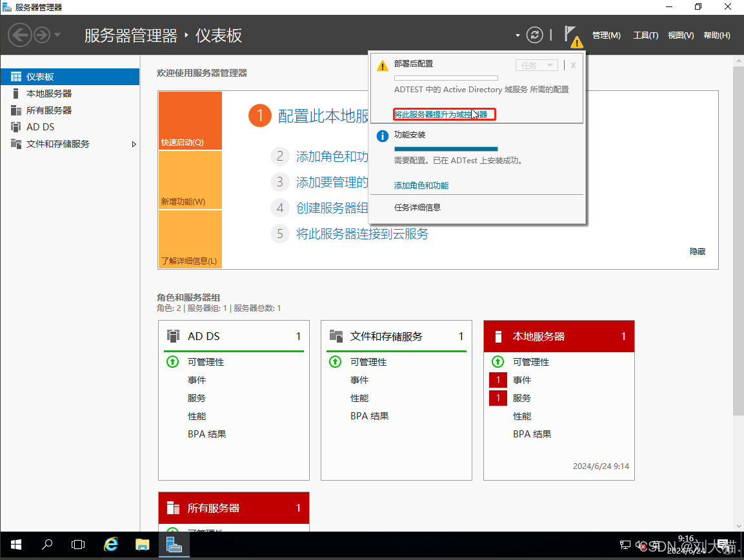Click the back navigation arrow
This screenshot has width=744, height=560.
pos(20,35)
